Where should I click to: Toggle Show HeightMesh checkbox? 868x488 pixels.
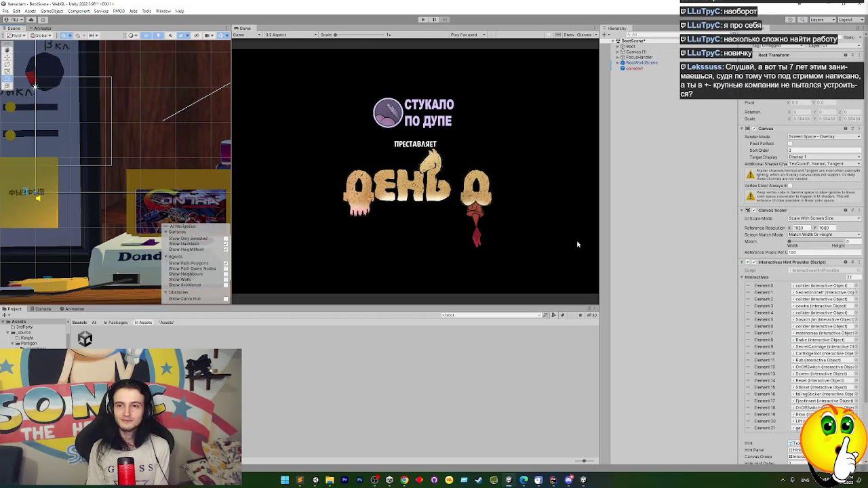pyautogui.click(x=226, y=249)
